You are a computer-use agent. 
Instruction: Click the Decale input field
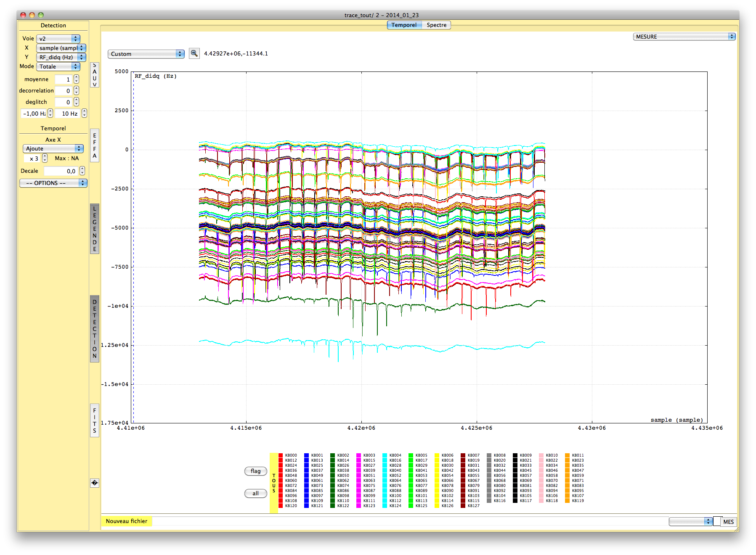click(x=61, y=171)
